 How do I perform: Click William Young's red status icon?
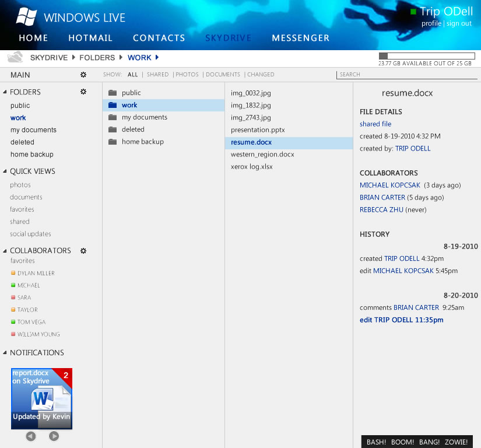[x=13, y=334]
